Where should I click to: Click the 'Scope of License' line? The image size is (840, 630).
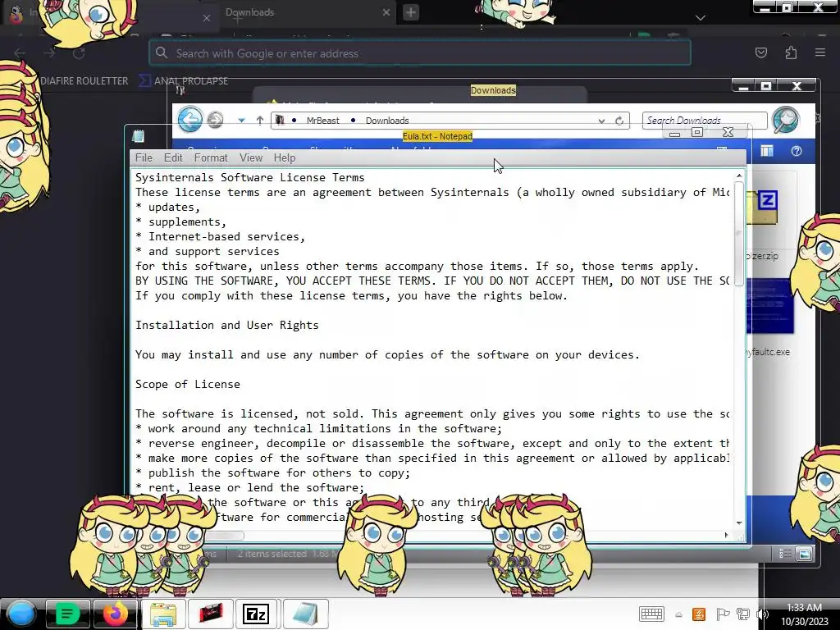tap(188, 384)
